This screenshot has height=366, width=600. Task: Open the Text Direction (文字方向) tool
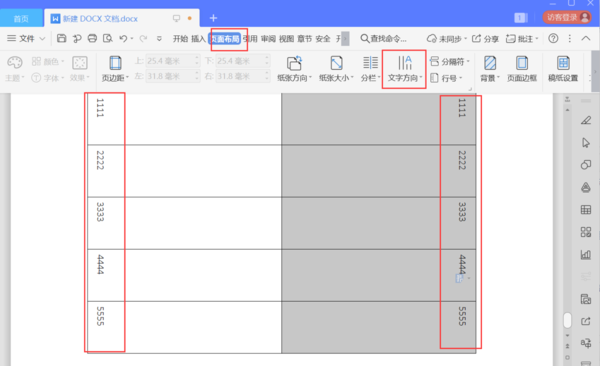click(x=404, y=69)
